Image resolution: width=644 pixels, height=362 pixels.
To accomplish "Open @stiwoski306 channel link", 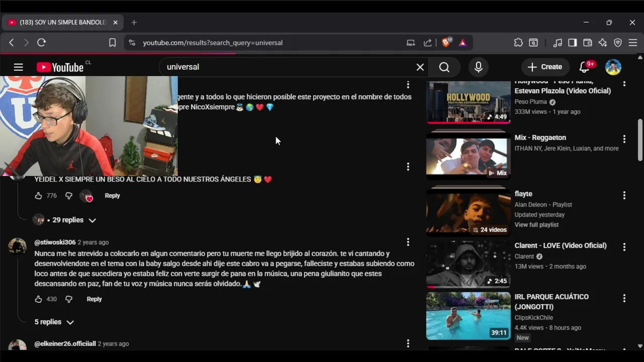I will [x=55, y=242].
